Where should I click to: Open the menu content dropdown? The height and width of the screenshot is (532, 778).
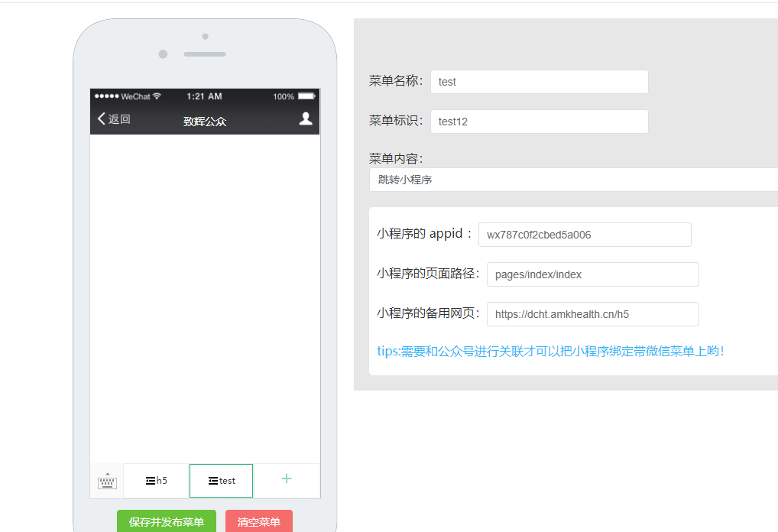pos(574,180)
